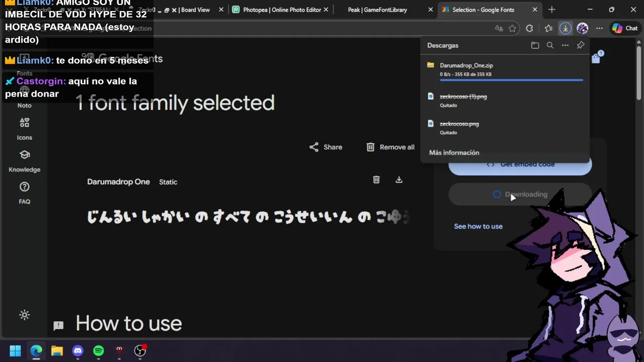
Task: Open the Más información link
Action: [x=454, y=152]
